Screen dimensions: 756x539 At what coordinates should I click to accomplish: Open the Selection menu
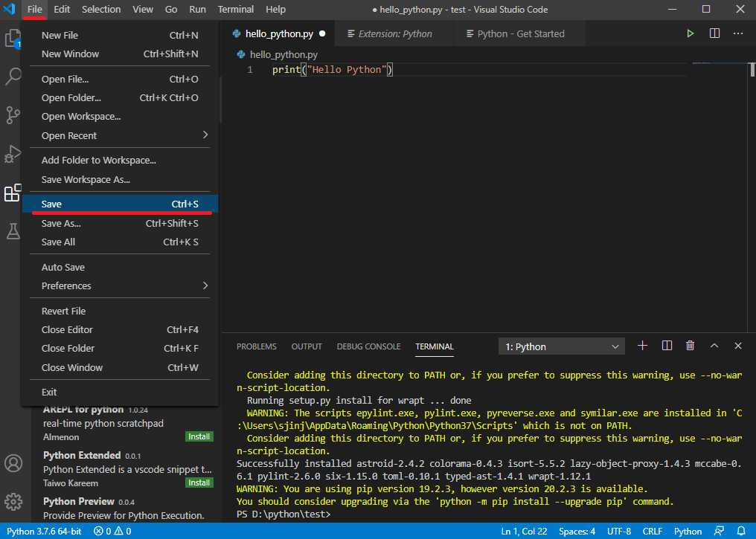point(101,9)
